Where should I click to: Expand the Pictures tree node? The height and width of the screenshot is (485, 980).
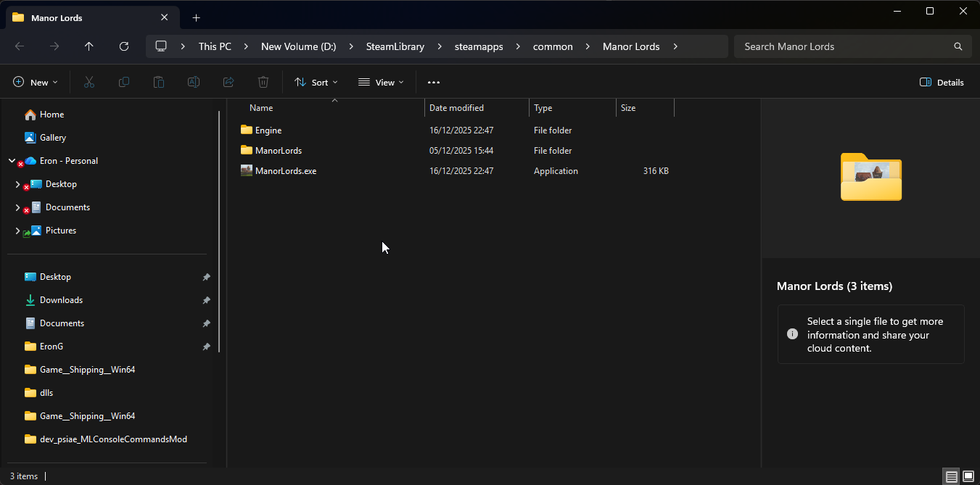(17, 231)
